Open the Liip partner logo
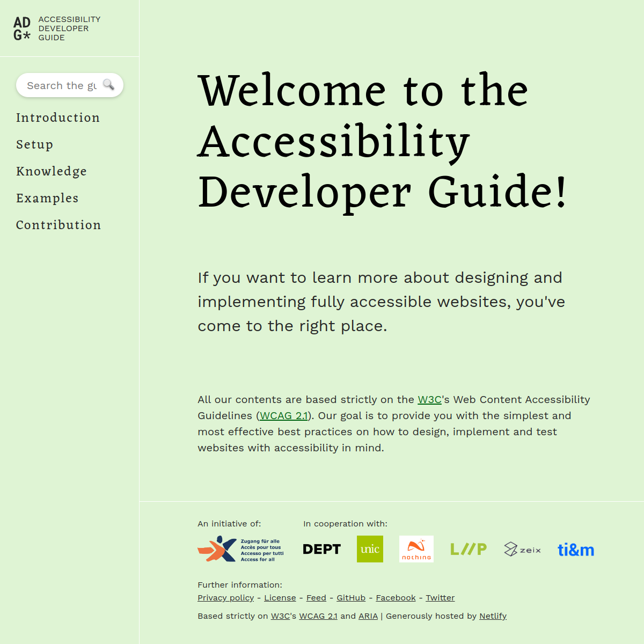Image resolution: width=644 pixels, height=644 pixels. [x=468, y=549]
